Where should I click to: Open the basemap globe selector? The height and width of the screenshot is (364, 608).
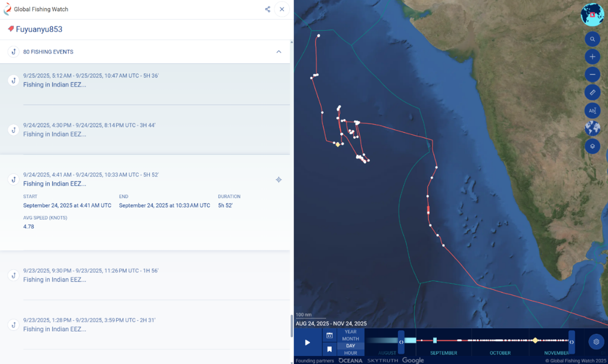pos(592,128)
